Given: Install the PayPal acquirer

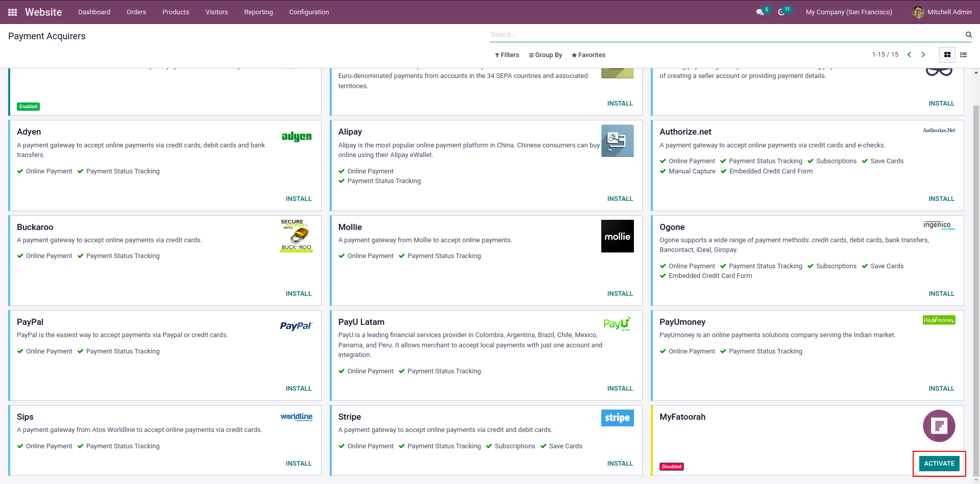Looking at the screenshot, I should [x=299, y=389].
